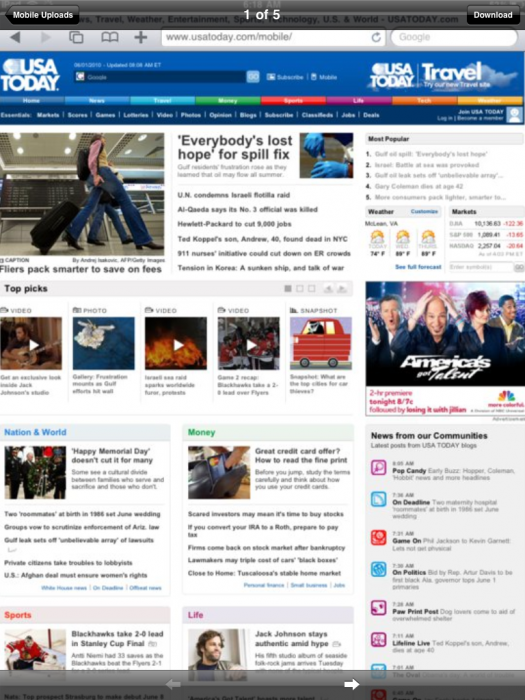Go back to Mobile Uploads
Screen dimensions: 525x700
click(x=42, y=15)
